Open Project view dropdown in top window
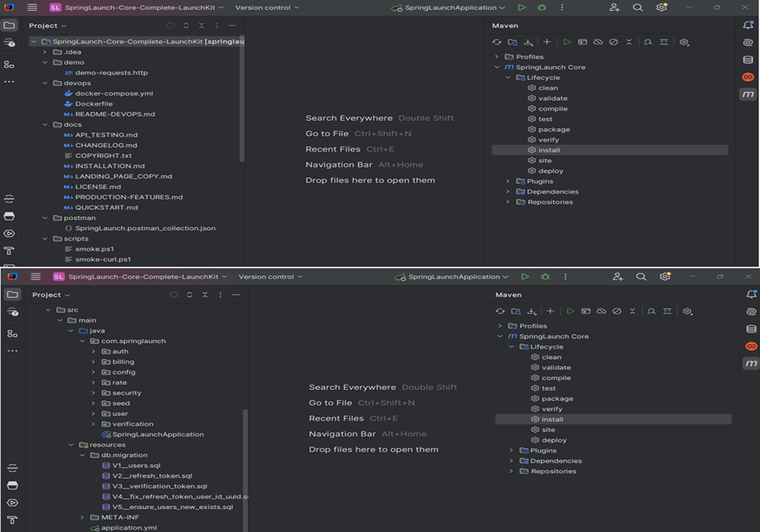760x532 pixels. (x=47, y=26)
